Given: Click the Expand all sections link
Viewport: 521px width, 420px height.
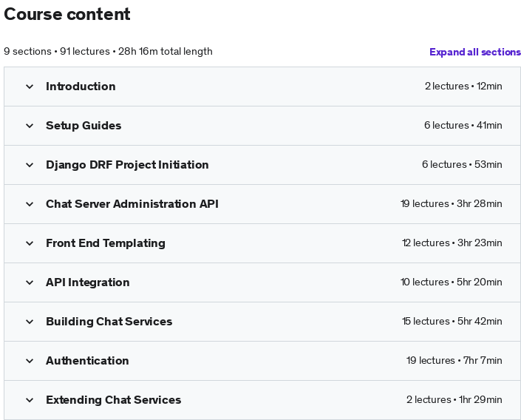Looking at the screenshot, I should point(475,52).
